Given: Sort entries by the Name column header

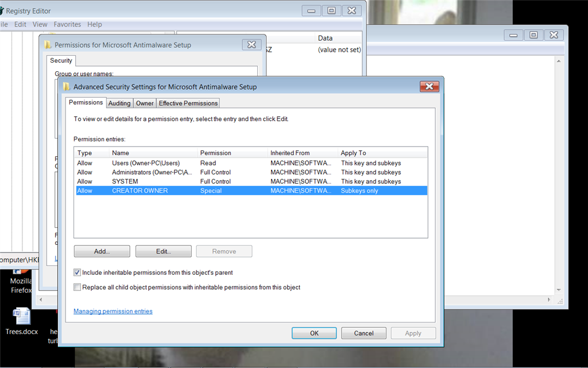Looking at the screenshot, I should (x=153, y=153).
